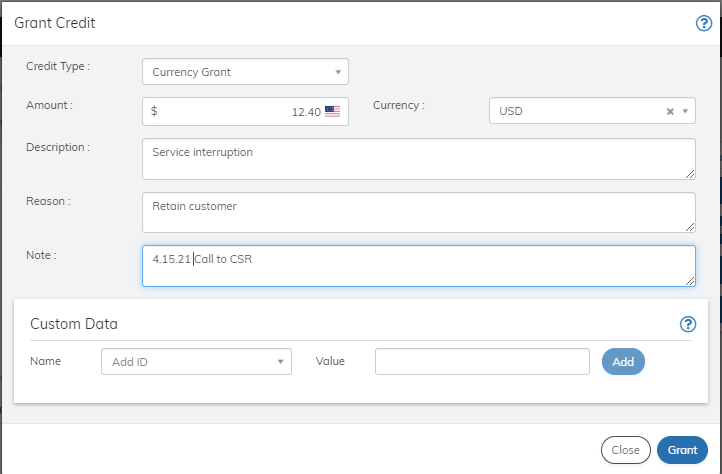
Task: Click the dollar sign in Amount field
Action: click(154, 111)
